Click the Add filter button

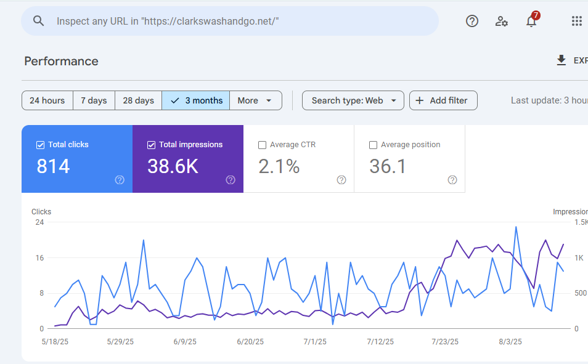(x=443, y=100)
